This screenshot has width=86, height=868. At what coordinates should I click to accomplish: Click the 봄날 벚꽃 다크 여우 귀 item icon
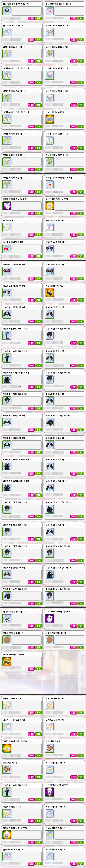[7, 11]
